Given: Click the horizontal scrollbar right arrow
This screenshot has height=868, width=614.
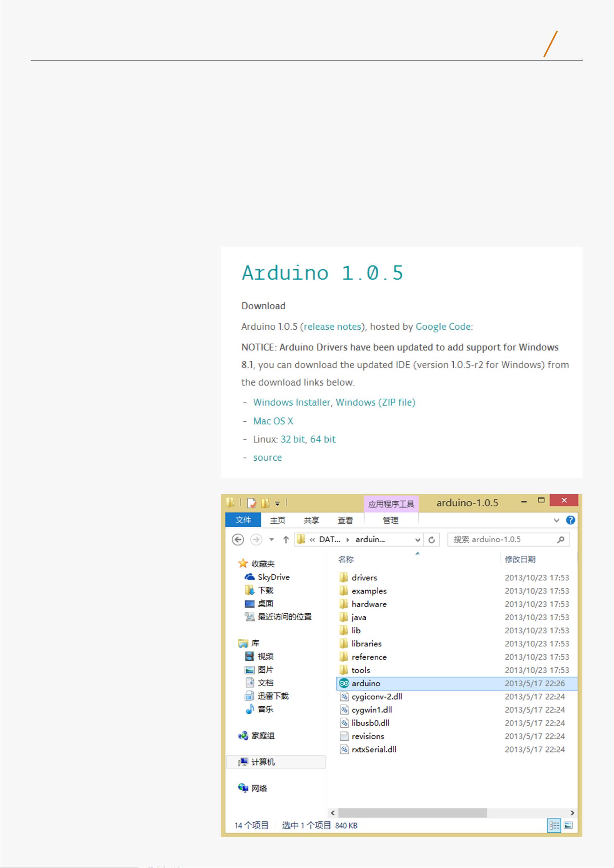Looking at the screenshot, I should pos(572,813).
